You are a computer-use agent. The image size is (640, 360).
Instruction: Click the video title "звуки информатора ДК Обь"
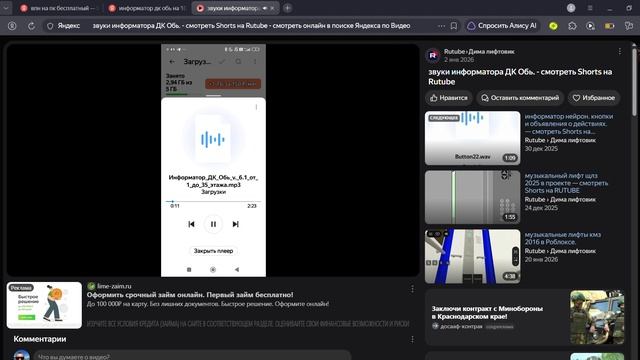pos(520,77)
